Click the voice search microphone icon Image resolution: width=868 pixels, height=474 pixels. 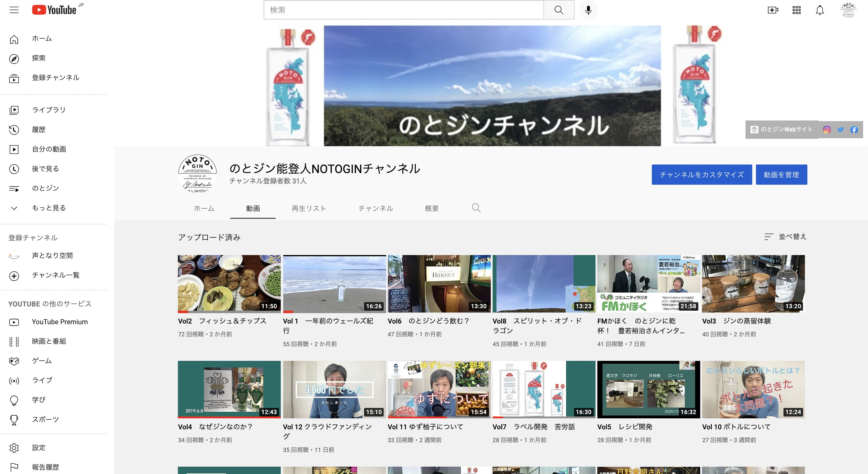click(x=588, y=10)
